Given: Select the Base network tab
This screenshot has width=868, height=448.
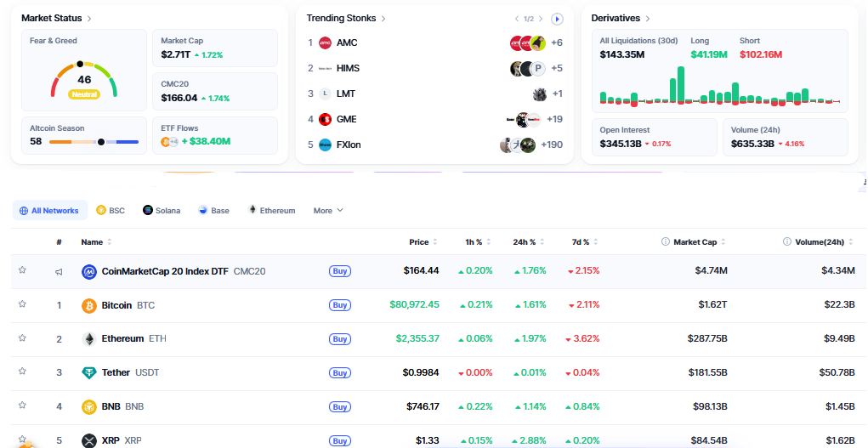Looking at the screenshot, I should (213, 211).
